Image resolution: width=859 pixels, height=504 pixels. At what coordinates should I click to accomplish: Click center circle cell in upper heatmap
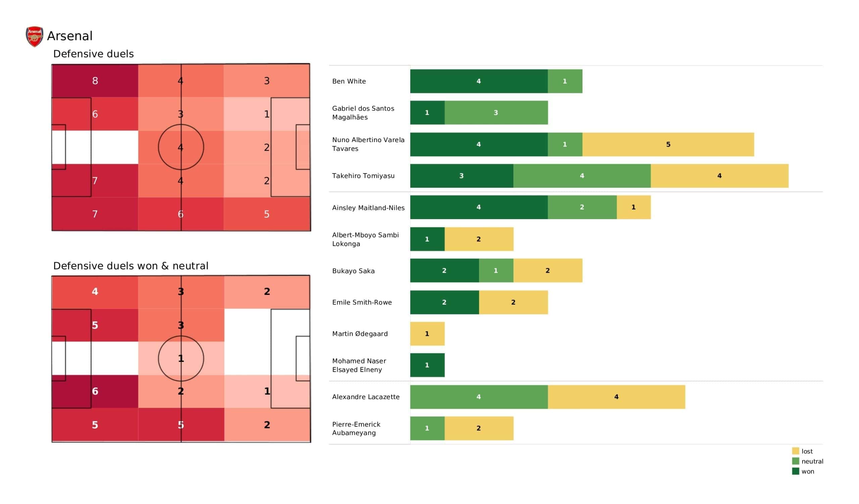181,147
